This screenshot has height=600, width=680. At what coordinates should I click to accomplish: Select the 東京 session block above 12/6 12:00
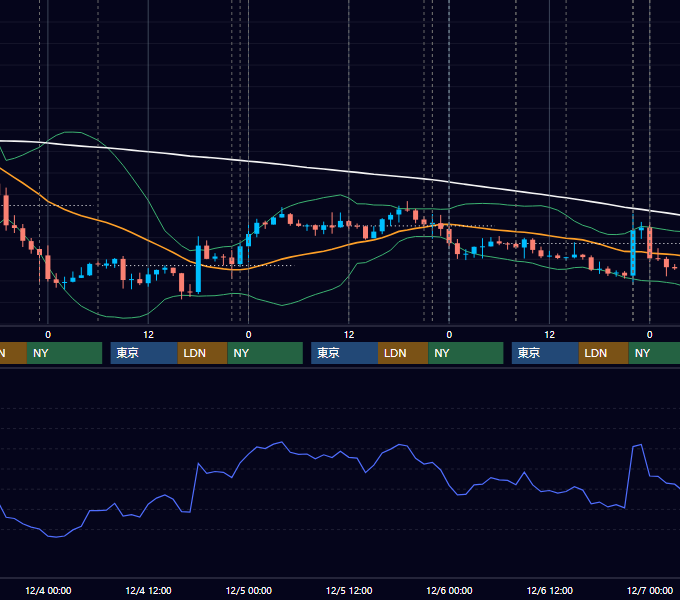click(545, 353)
